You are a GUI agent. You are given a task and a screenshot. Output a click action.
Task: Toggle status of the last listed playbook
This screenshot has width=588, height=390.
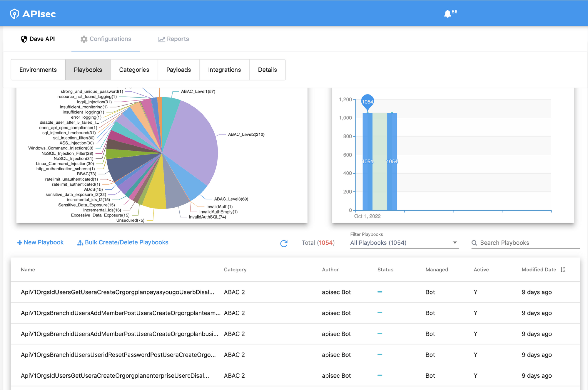tap(380, 376)
